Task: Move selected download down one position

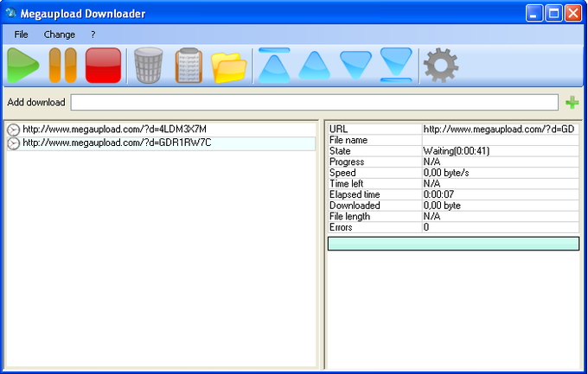Action: 355,66
